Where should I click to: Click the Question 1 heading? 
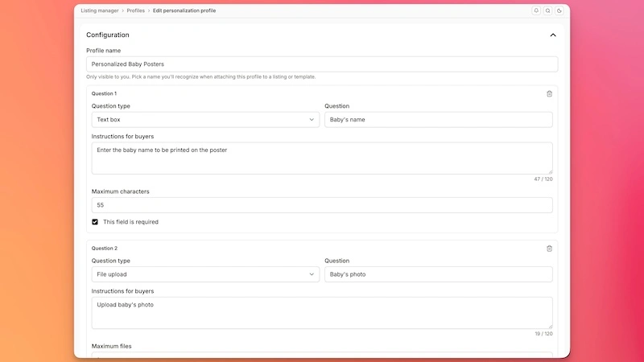coord(104,93)
